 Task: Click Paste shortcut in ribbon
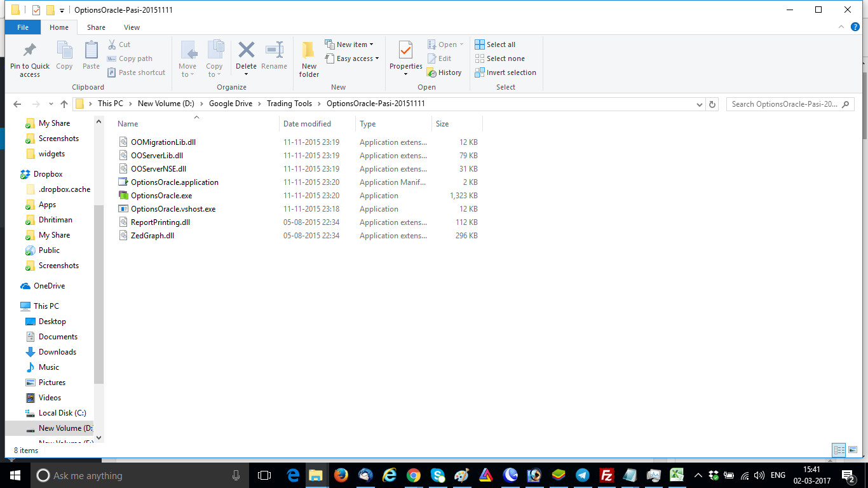pyautogui.click(x=137, y=72)
